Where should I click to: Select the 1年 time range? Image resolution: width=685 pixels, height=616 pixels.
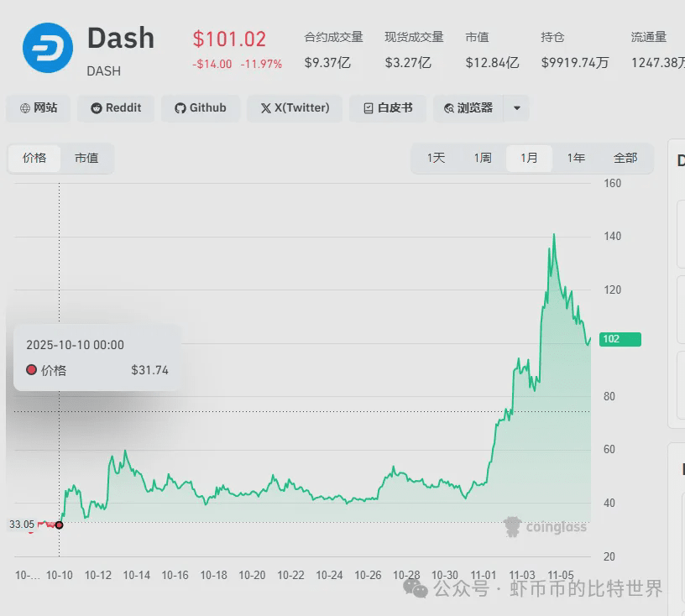(x=576, y=157)
